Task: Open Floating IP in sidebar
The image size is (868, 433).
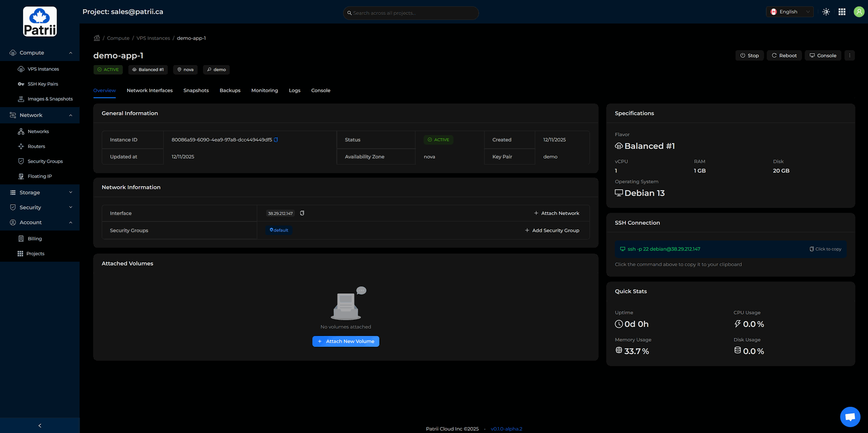Action: point(39,176)
